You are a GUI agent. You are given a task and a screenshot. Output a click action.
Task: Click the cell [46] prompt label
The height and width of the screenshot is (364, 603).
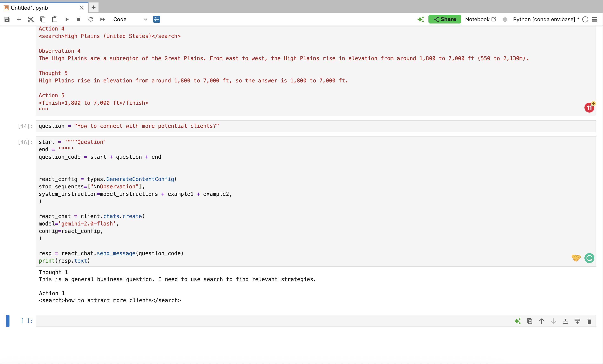coord(25,142)
